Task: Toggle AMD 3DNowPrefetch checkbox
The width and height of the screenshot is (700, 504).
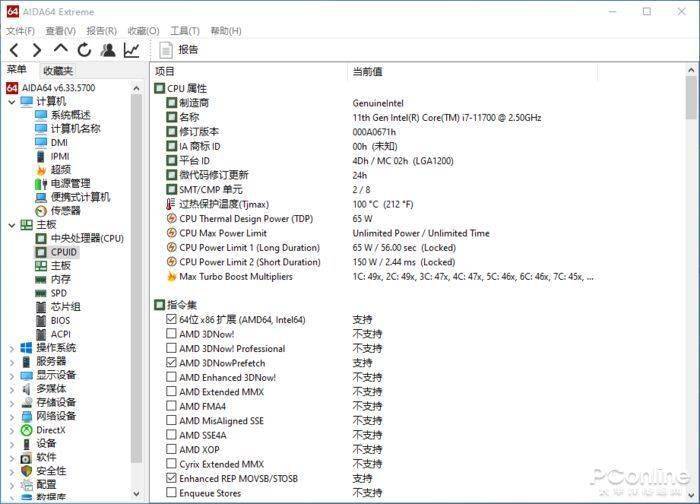Action: (172, 363)
